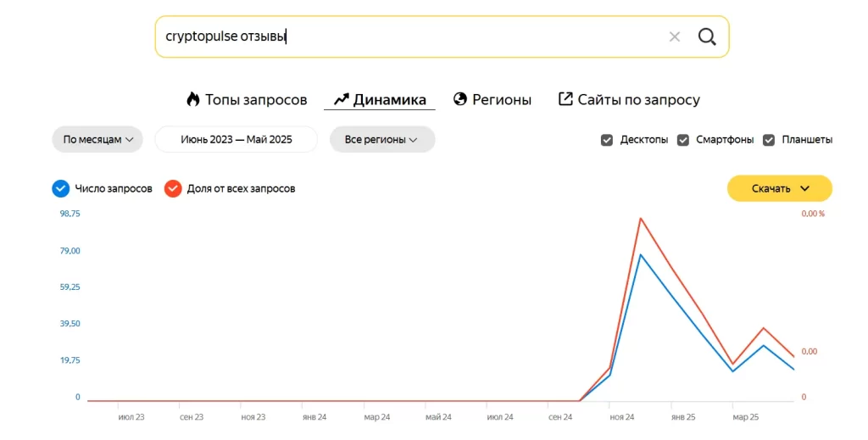This screenshot has height=440, width=868.
Task: Click the июл 23 axis label
Action: tap(131, 417)
